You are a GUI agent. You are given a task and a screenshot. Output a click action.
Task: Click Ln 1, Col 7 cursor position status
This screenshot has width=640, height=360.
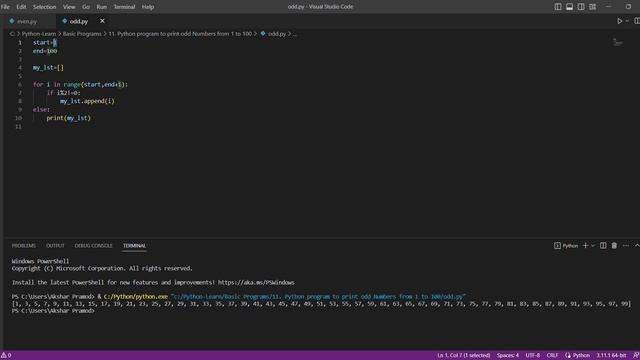click(464, 356)
